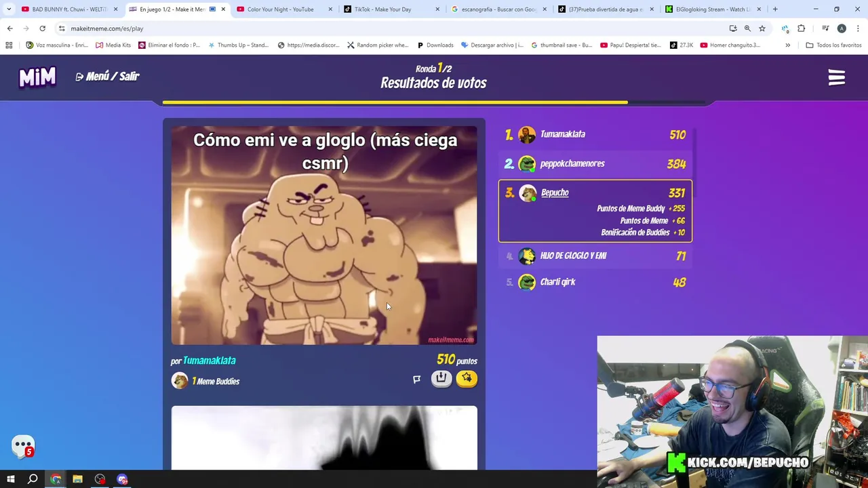Click the yellow star favorite button
This screenshot has height=488, width=868.
[x=467, y=378]
